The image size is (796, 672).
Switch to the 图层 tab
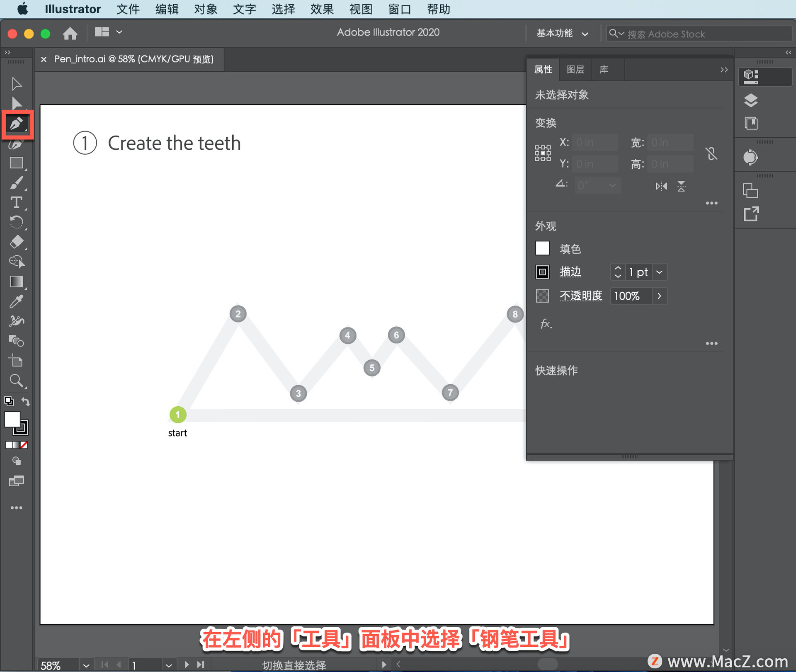pyautogui.click(x=575, y=69)
